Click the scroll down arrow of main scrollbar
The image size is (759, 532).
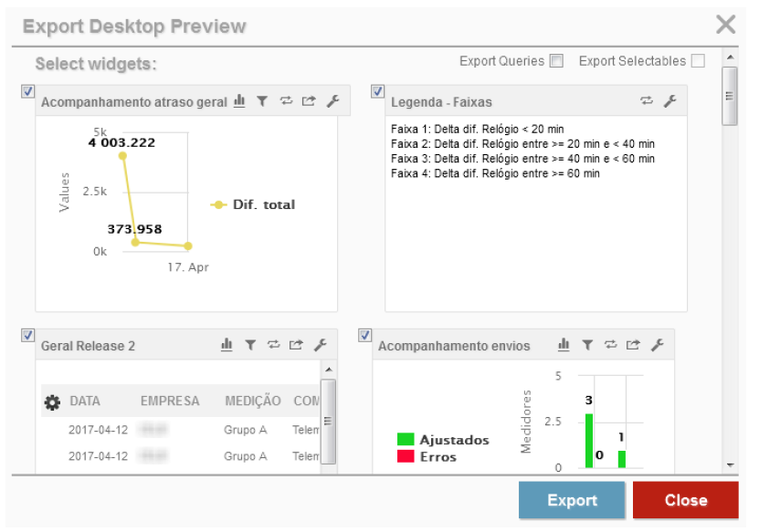729,464
